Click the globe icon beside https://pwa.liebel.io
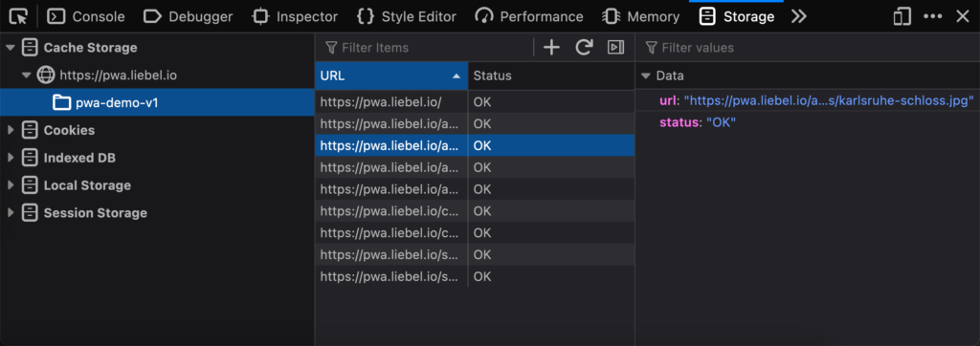980x346 pixels. pos(46,76)
